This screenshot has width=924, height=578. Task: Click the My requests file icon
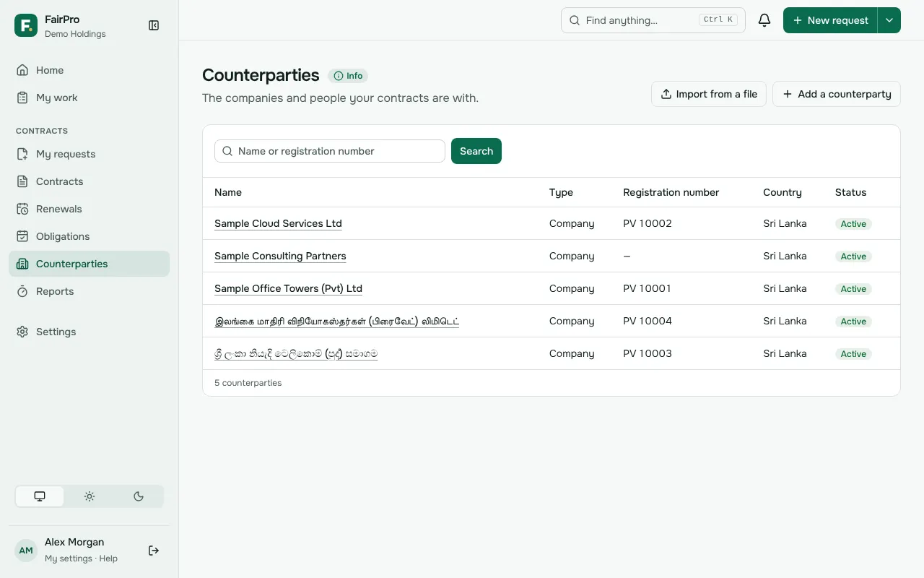coord(22,154)
